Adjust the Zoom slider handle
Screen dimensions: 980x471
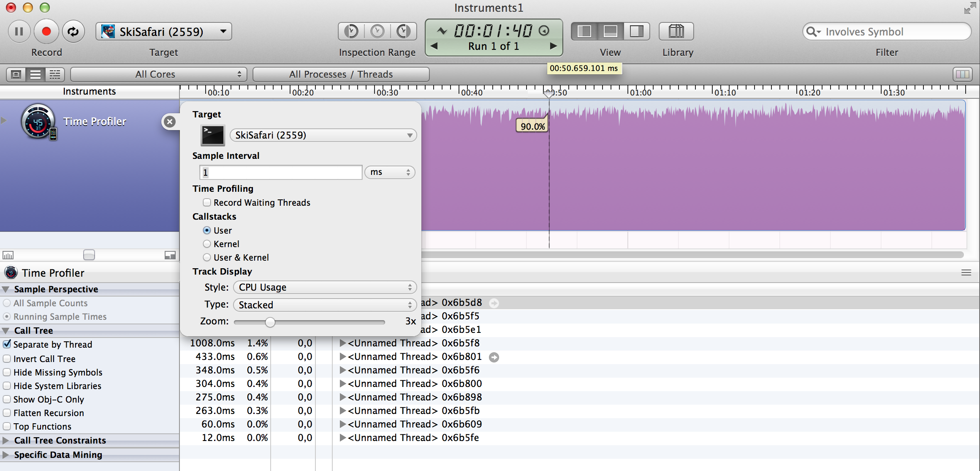tap(270, 322)
